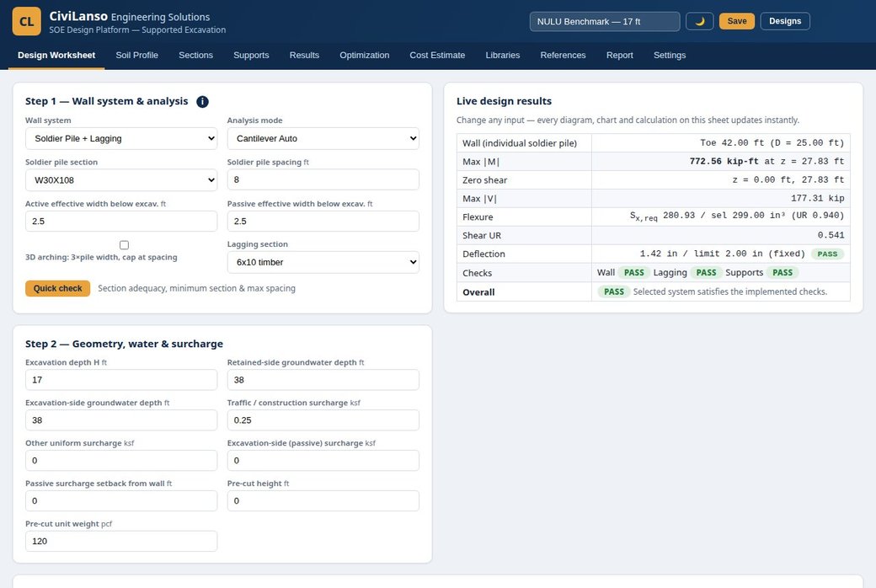Image resolution: width=876 pixels, height=588 pixels.
Task: Open the Optimization tab
Action: [x=364, y=56]
